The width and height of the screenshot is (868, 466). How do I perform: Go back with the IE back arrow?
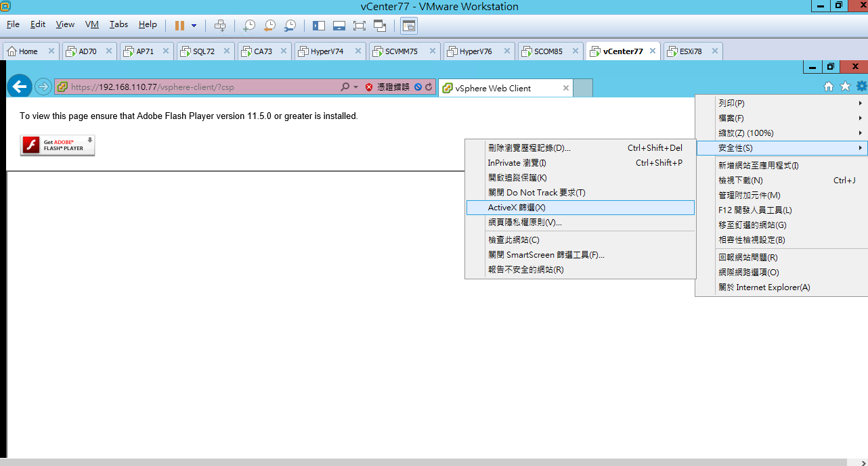[x=20, y=87]
